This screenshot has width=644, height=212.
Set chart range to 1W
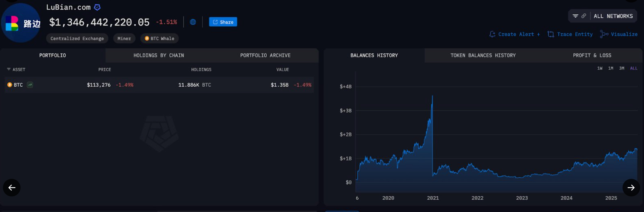(600, 68)
